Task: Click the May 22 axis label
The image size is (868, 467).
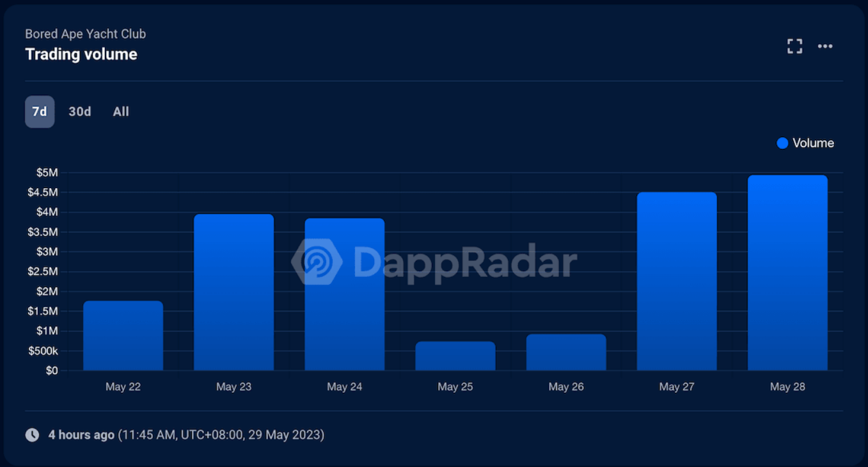Action: (123, 387)
